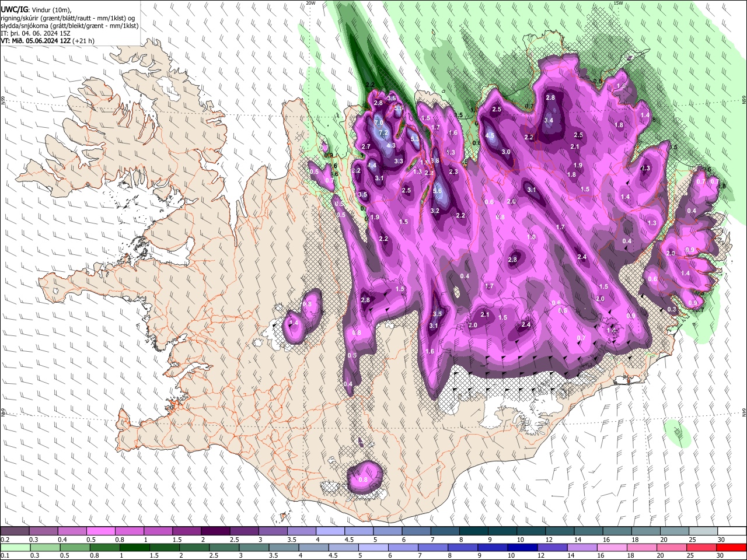747x560 pixels.
Task: Click the '0.1' label on the rain scale
Action: point(5,556)
